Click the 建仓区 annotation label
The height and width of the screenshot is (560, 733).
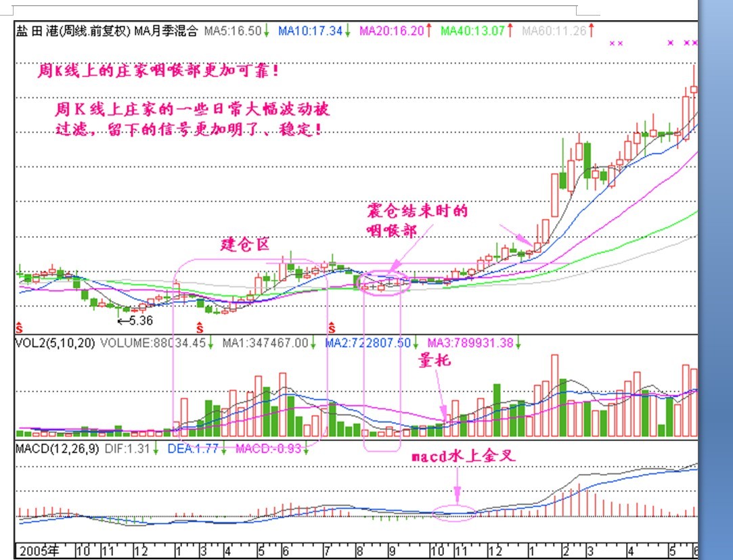coord(244,245)
